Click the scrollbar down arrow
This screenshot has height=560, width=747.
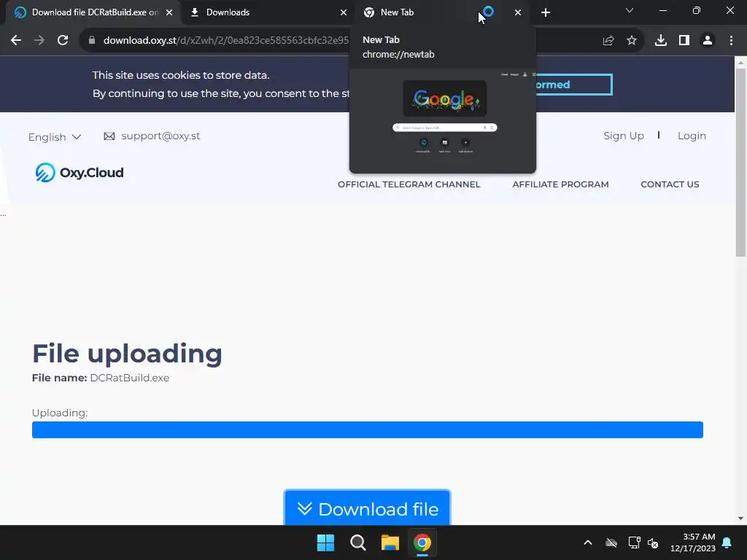(740, 518)
